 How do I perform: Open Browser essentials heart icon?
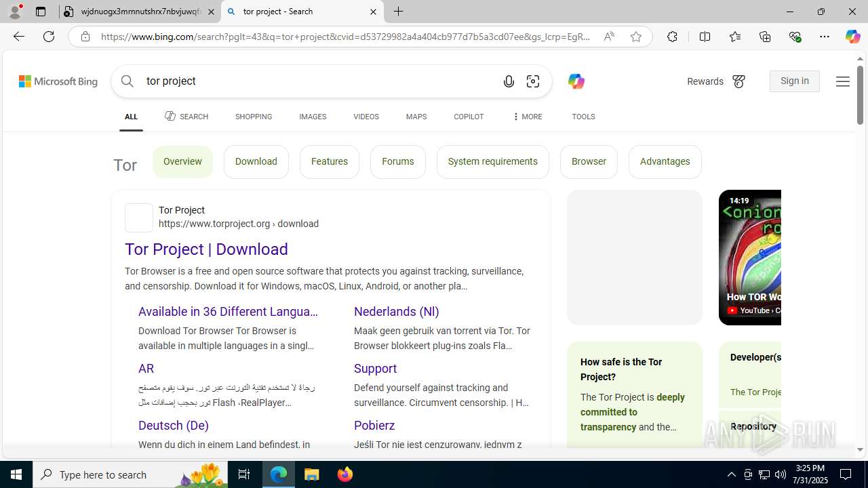[795, 37]
